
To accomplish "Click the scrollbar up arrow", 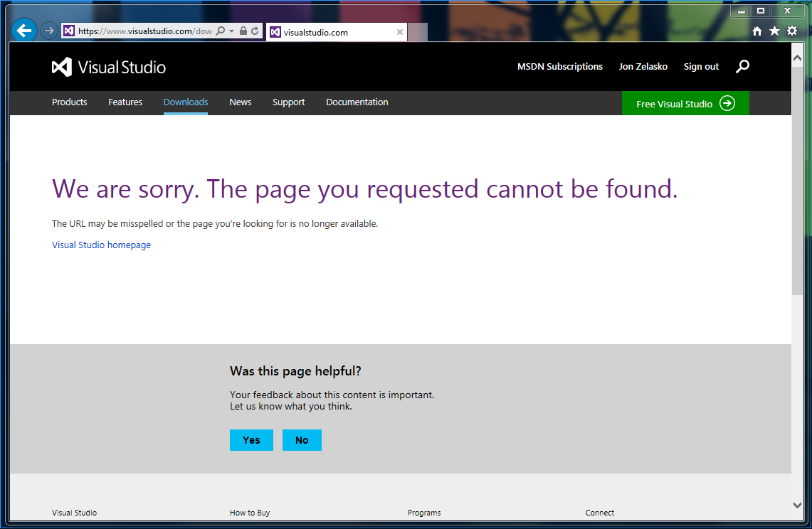I will coord(798,58).
